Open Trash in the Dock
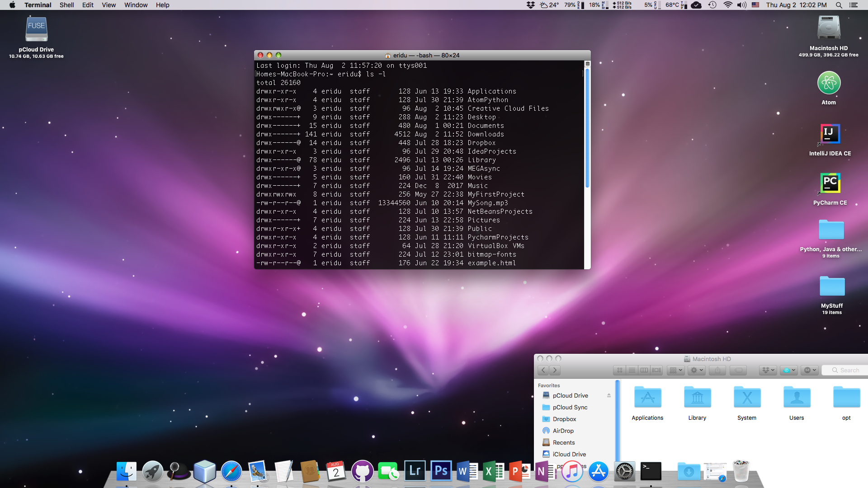 [741, 472]
